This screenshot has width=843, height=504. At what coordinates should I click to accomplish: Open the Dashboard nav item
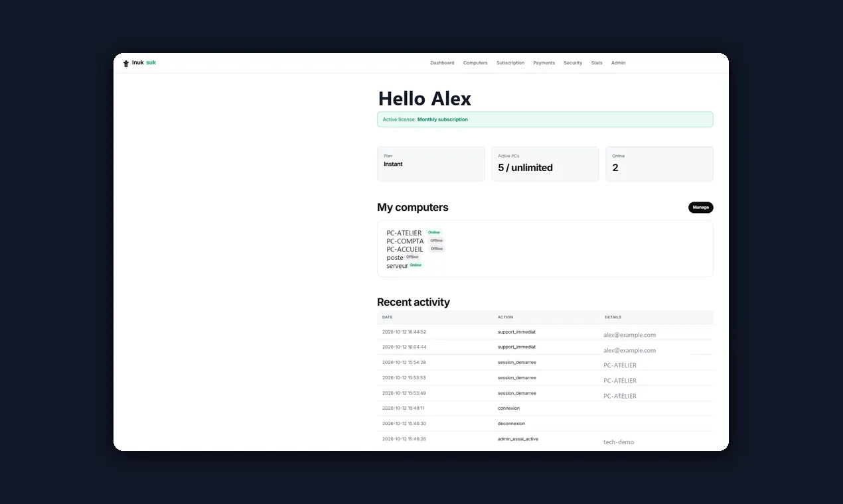pos(442,63)
